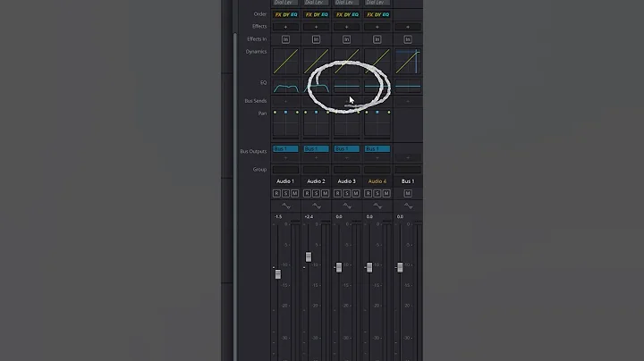Open Audio 1 Bus Outputs dropdown
Screen dimensions: 644x361
click(285, 148)
